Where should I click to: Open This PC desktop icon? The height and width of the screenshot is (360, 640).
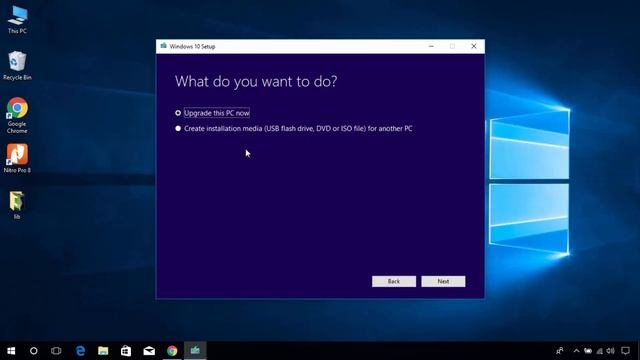point(17,20)
